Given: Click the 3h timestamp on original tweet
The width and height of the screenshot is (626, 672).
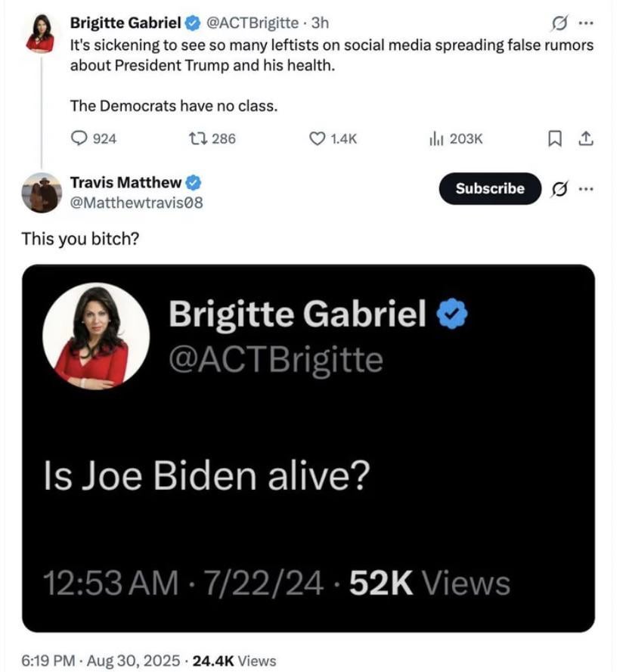Looking at the screenshot, I should click(320, 24).
